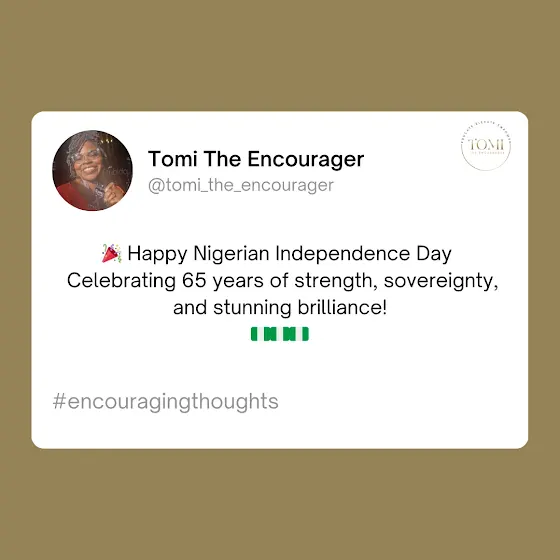The height and width of the screenshot is (560, 560).
Task: Click the word strength in the post
Action: coord(336,281)
